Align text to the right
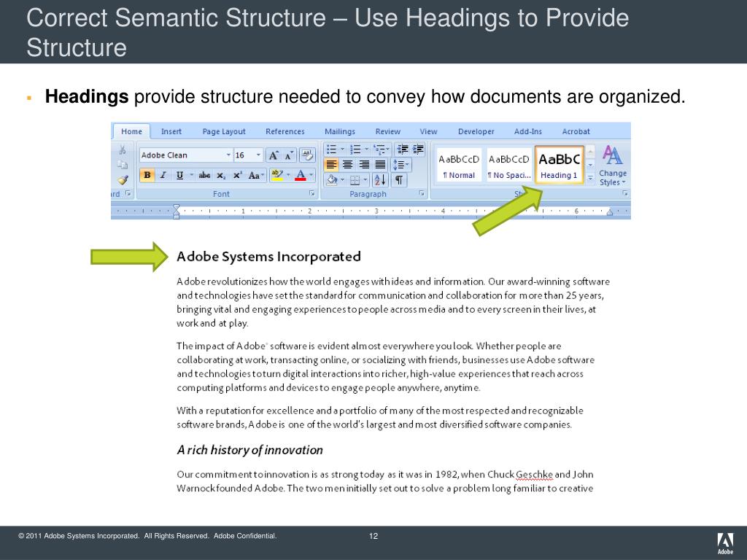The height and width of the screenshot is (560, 747). [364, 165]
